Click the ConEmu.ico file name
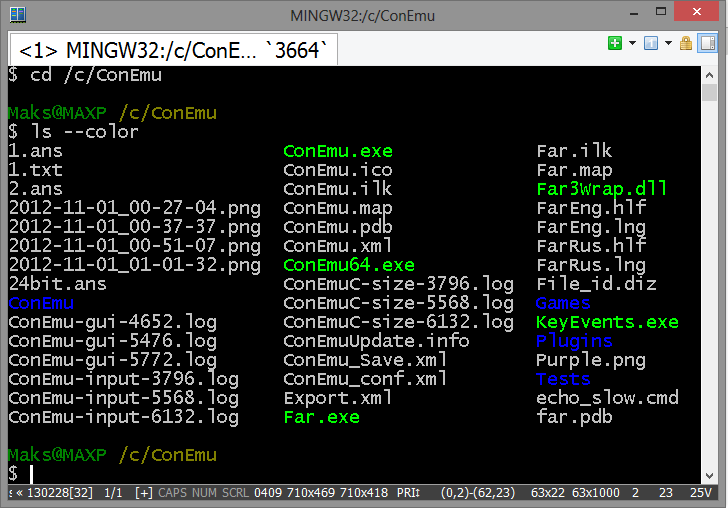This screenshot has width=728, height=508. [338, 170]
